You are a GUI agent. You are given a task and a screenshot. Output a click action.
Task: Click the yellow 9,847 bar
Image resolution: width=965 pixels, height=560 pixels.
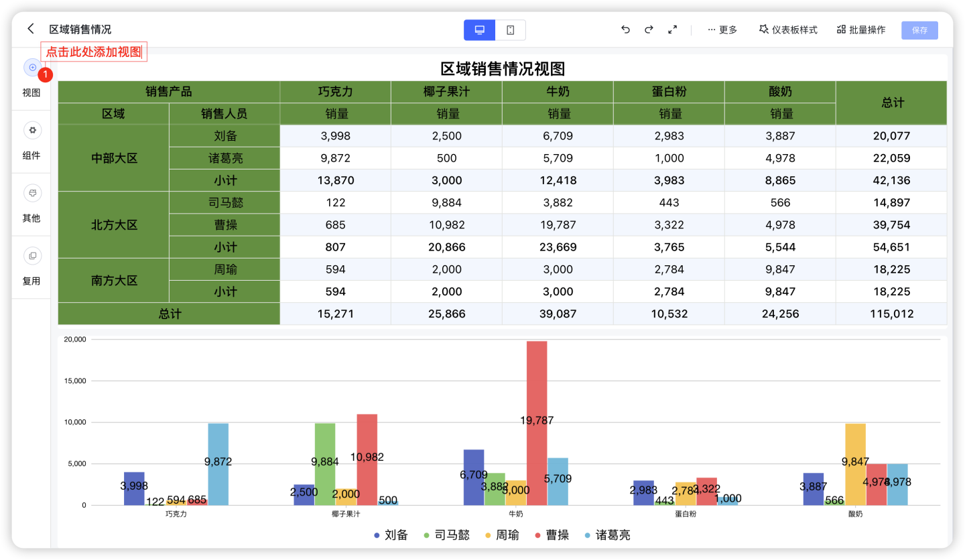click(855, 464)
